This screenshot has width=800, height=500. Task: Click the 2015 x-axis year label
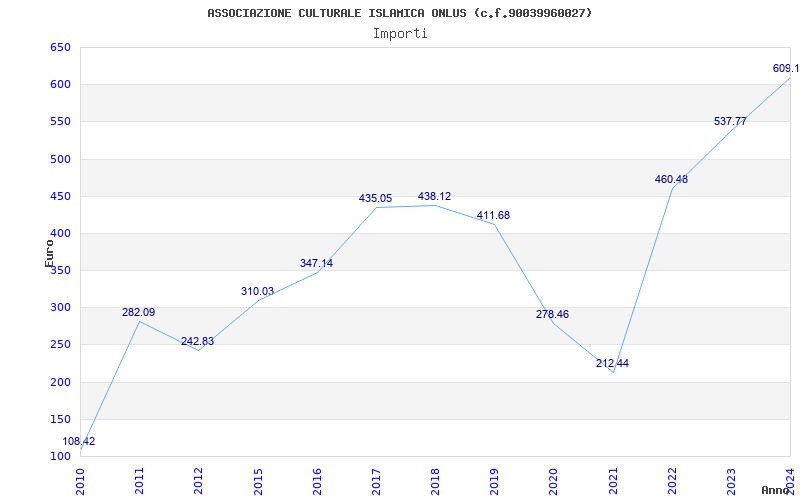click(x=258, y=482)
